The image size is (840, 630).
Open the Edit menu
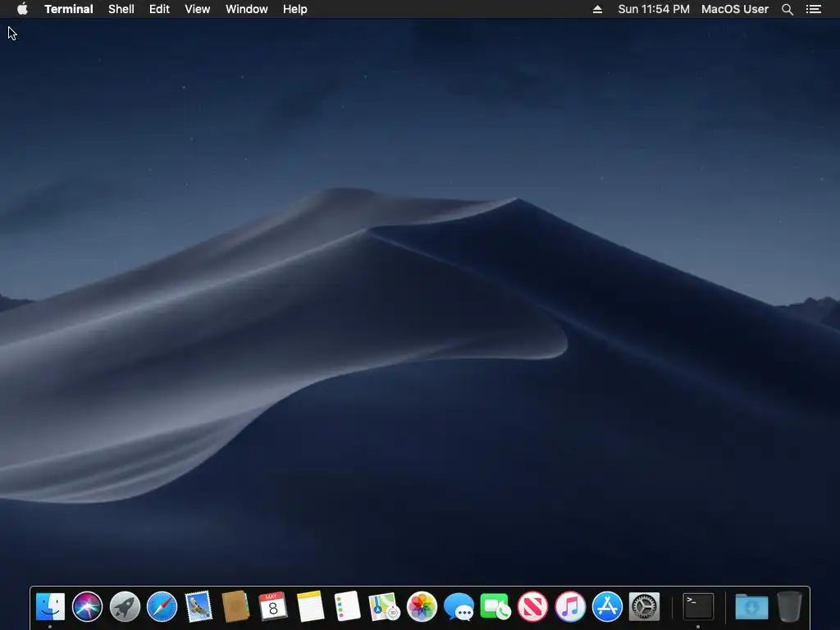click(159, 9)
